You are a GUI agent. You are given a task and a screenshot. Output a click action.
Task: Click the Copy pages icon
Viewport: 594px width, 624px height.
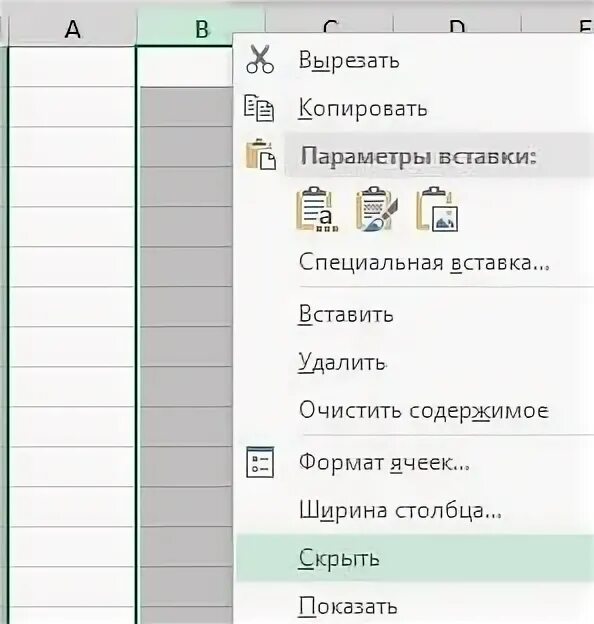point(259,107)
